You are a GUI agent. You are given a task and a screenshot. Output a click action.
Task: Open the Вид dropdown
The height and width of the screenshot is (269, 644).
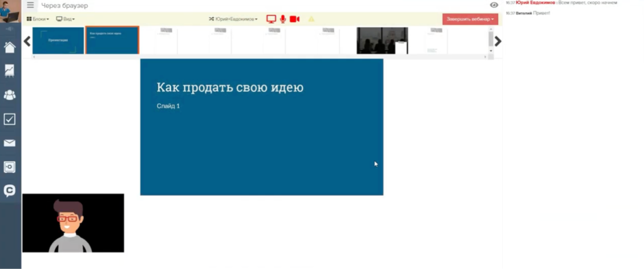(x=66, y=19)
